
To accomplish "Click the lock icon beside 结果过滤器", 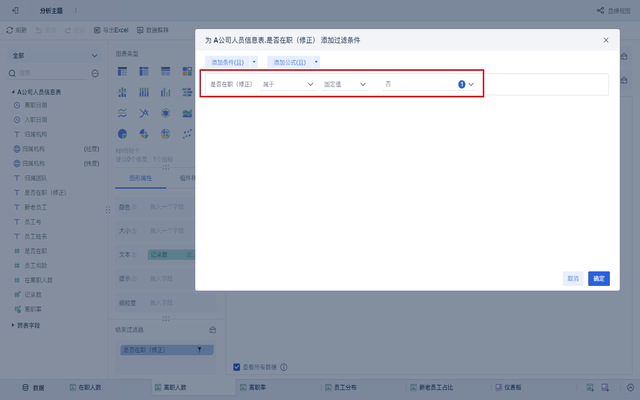I will (213, 329).
